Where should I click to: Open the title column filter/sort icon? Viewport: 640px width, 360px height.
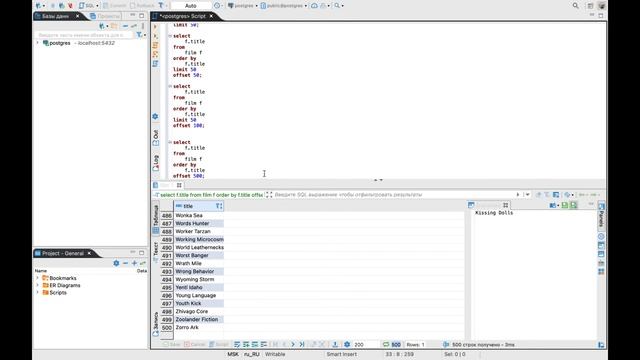click(x=219, y=206)
